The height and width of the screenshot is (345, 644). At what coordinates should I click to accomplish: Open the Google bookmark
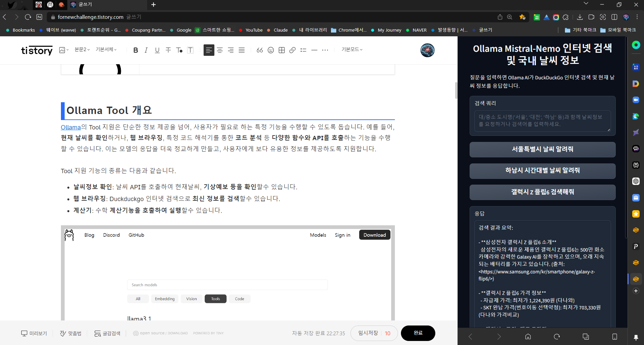point(181,30)
